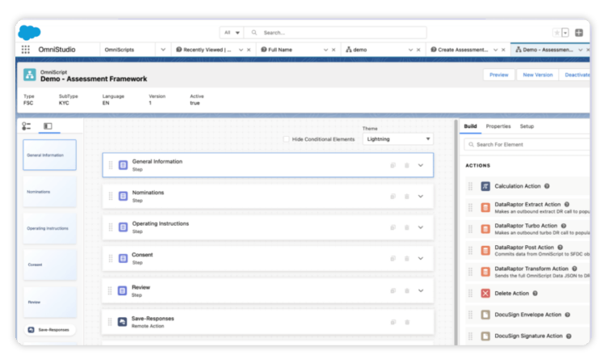
Task: Delete the Save-Responses remote action
Action: click(x=407, y=322)
